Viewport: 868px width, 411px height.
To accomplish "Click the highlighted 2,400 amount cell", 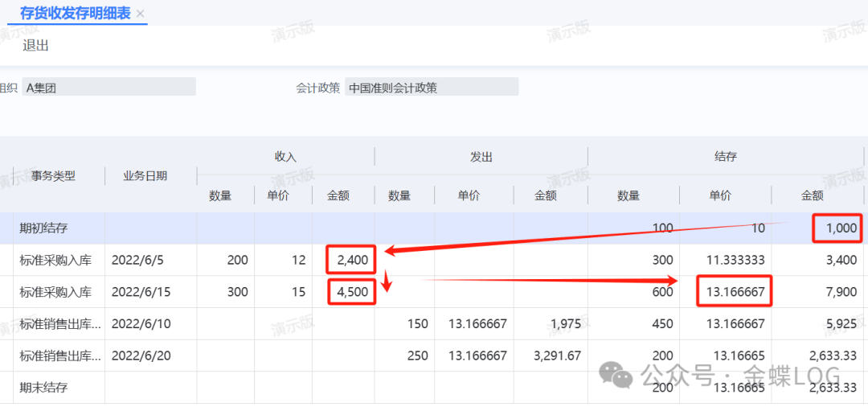I will point(351,261).
